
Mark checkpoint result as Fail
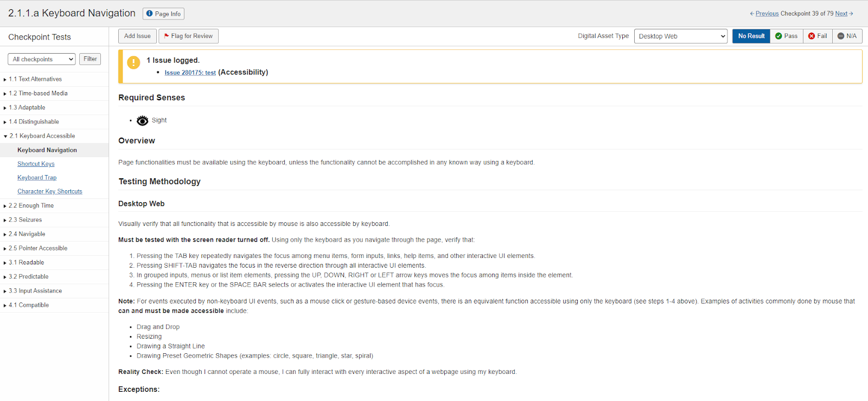(x=818, y=36)
